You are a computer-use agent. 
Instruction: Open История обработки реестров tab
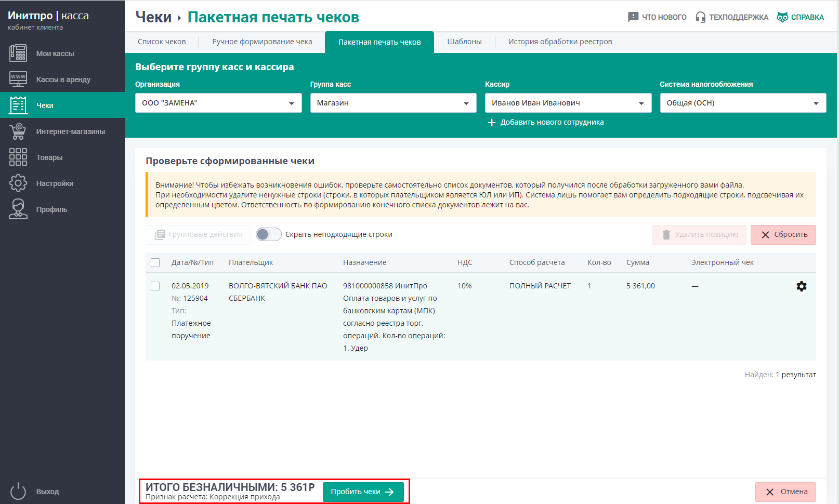560,42
